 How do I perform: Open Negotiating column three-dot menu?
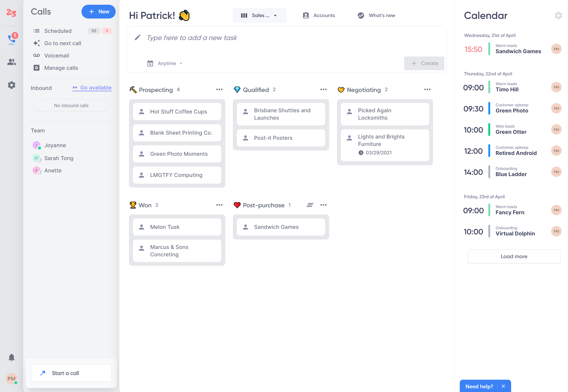point(427,89)
